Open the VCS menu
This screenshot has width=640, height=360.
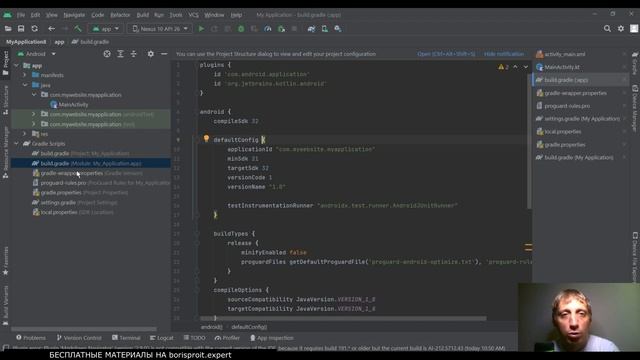point(193,15)
